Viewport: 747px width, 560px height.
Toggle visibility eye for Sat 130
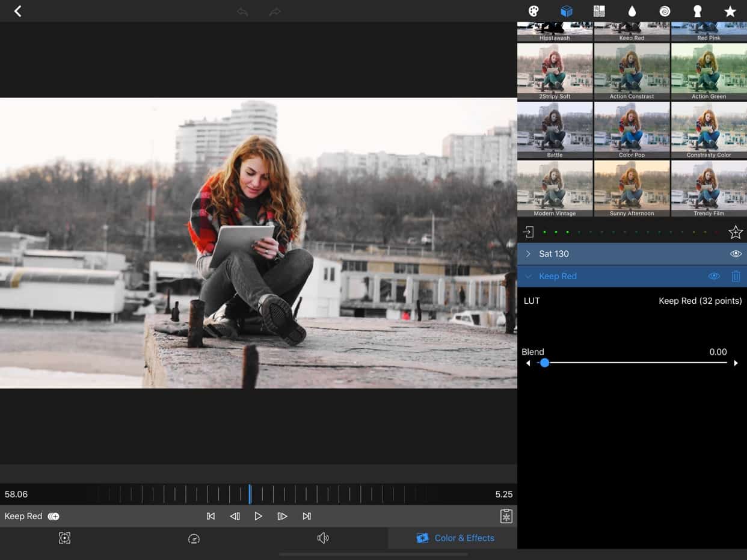point(736,254)
